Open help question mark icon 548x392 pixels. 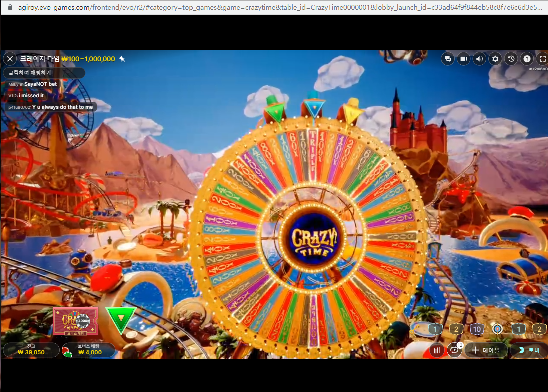pos(527,59)
